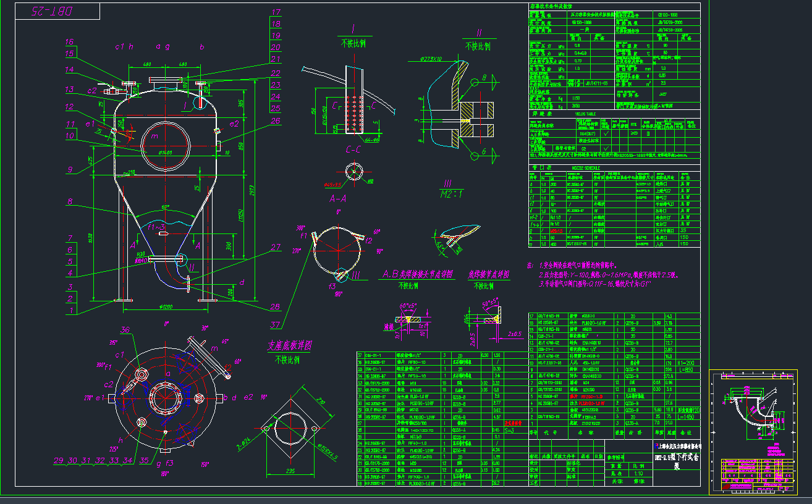Select the C-C section view label
This screenshot has width=812, height=504.
[353, 148]
